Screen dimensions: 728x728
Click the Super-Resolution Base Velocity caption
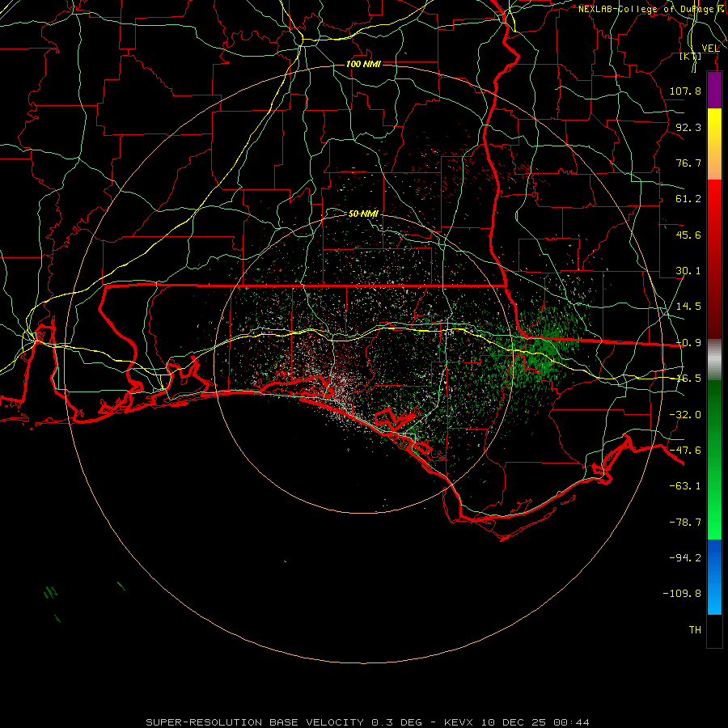[x=368, y=722]
